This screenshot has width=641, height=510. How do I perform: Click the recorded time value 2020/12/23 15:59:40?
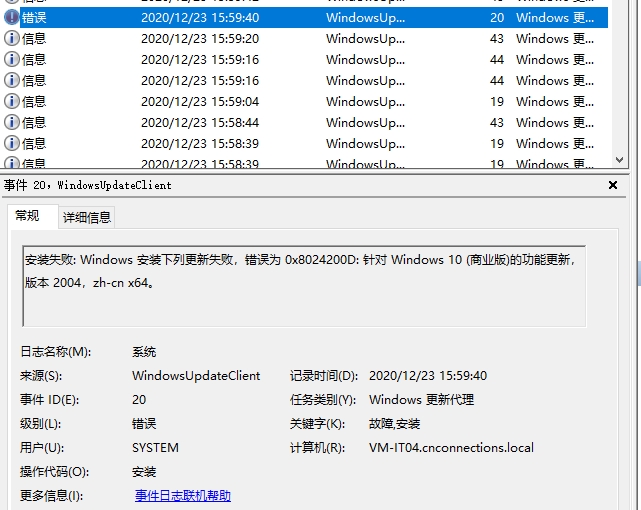pyautogui.click(x=428, y=376)
